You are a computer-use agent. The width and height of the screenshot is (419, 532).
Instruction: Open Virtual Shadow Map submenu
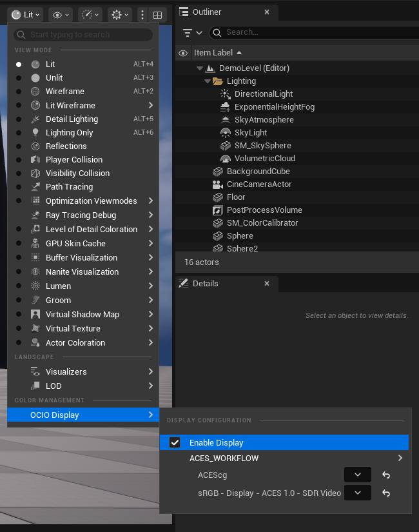pos(83,315)
